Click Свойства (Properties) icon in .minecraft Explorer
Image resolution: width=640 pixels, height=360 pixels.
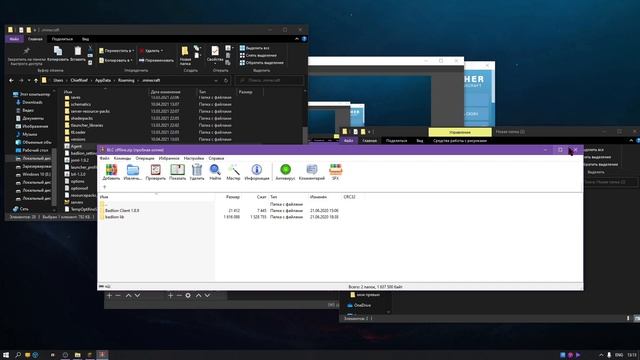tap(215, 51)
